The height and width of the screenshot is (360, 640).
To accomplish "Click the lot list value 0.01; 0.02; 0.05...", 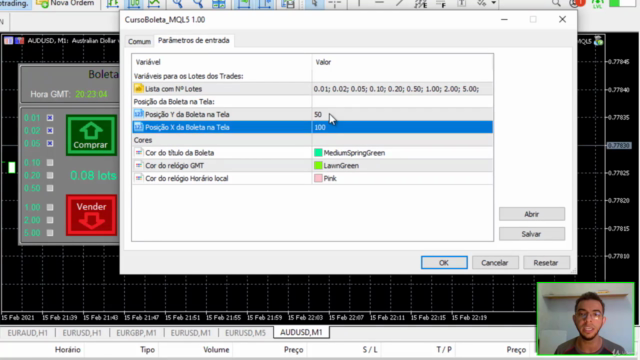I will click(402, 89).
